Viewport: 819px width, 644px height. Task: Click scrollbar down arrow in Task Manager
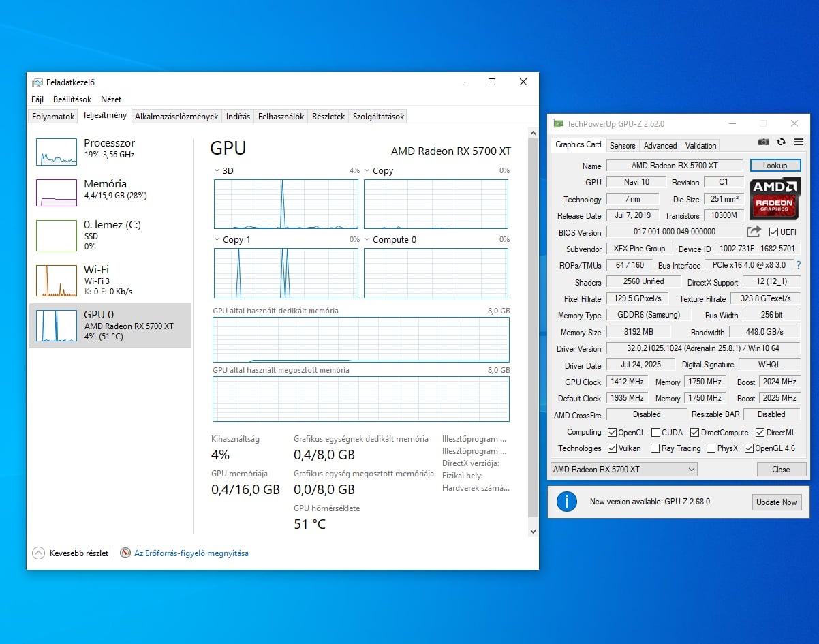(x=533, y=530)
